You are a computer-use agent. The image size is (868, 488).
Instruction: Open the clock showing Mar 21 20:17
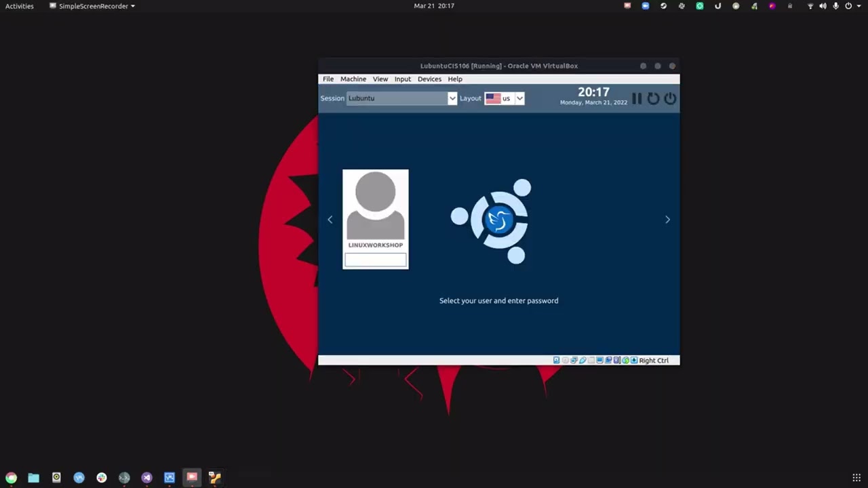click(434, 6)
